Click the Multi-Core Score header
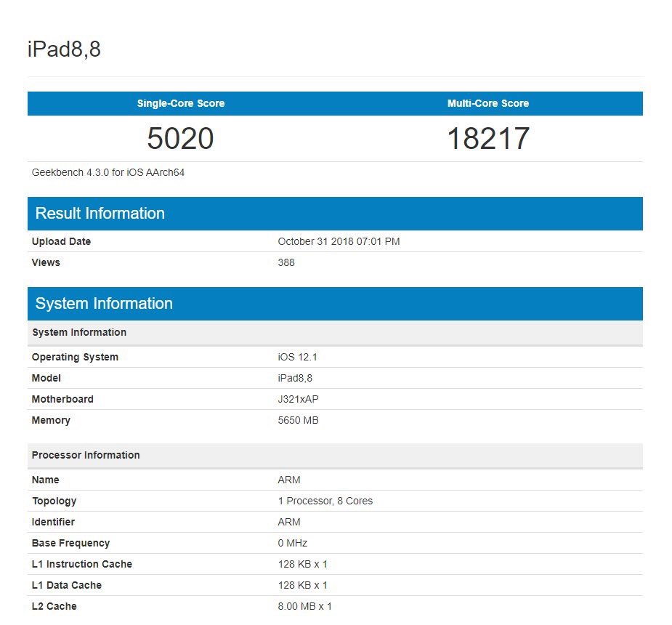Screen dimensions: 672x625 (x=488, y=103)
